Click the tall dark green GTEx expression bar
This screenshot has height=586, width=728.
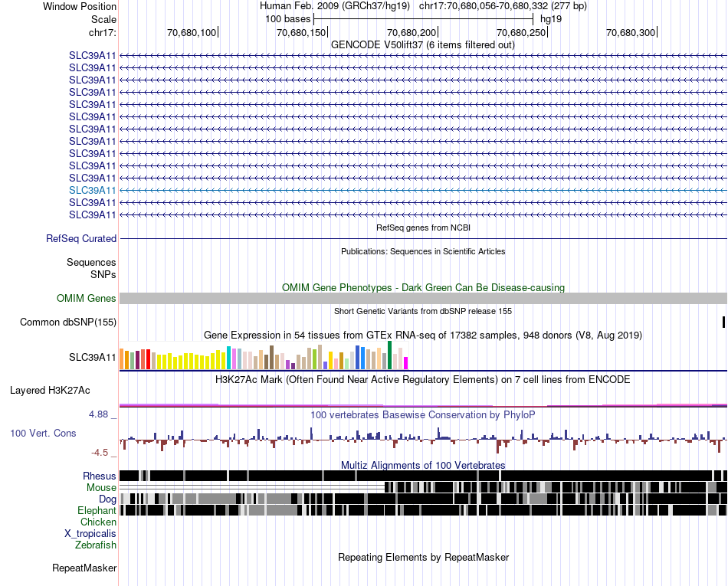click(x=389, y=355)
